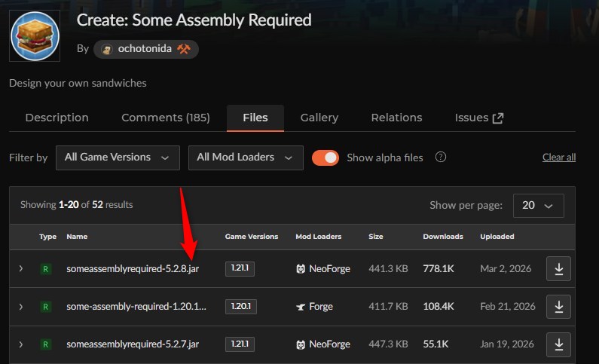The height and width of the screenshot is (364, 599).
Task: Expand the some-assembly-required-1.20.1 row
Action: [x=21, y=307]
